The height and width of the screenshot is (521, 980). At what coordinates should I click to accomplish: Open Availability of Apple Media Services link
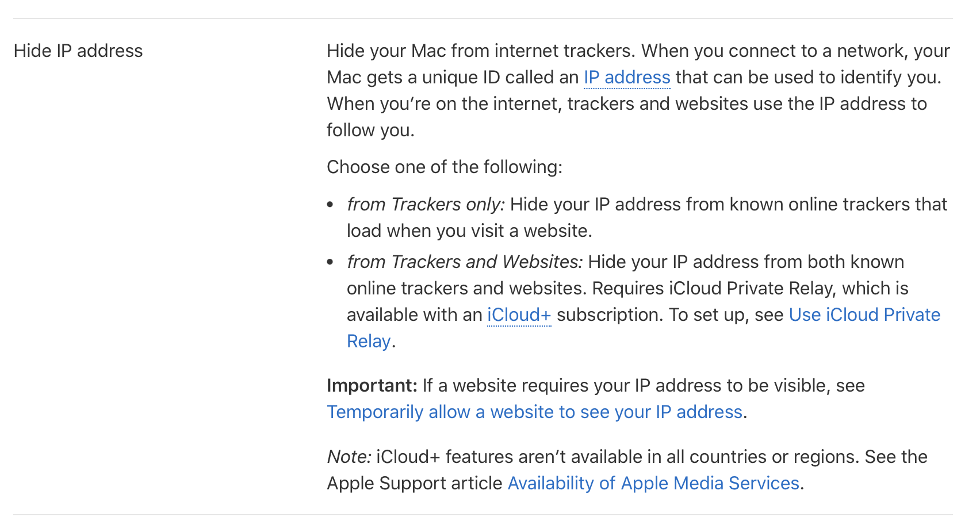tap(653, 483)
